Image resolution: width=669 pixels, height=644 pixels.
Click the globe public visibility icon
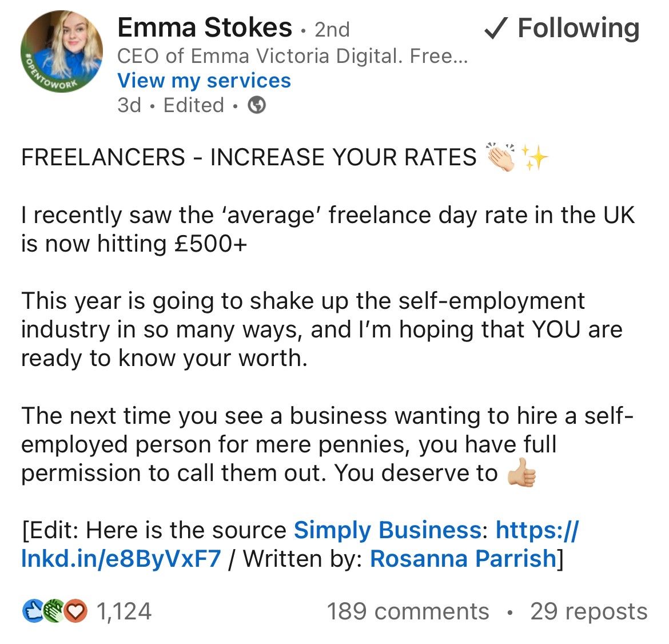[x=257, y=105]
